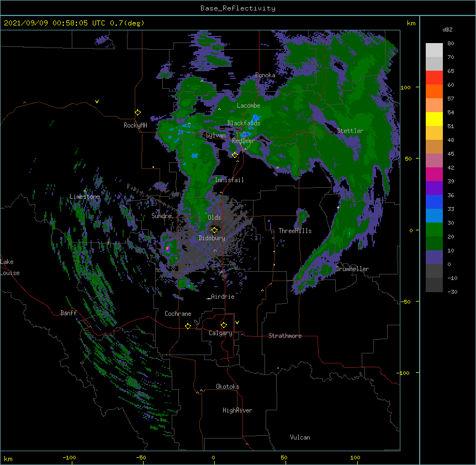Click the Blackfalds label
Image resolution: width=476 pixels, height=465 pixels.
coord(244,123)
